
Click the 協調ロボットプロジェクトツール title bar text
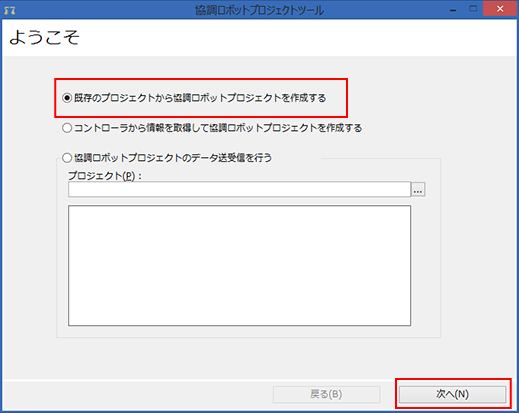[x=259, y=11]
